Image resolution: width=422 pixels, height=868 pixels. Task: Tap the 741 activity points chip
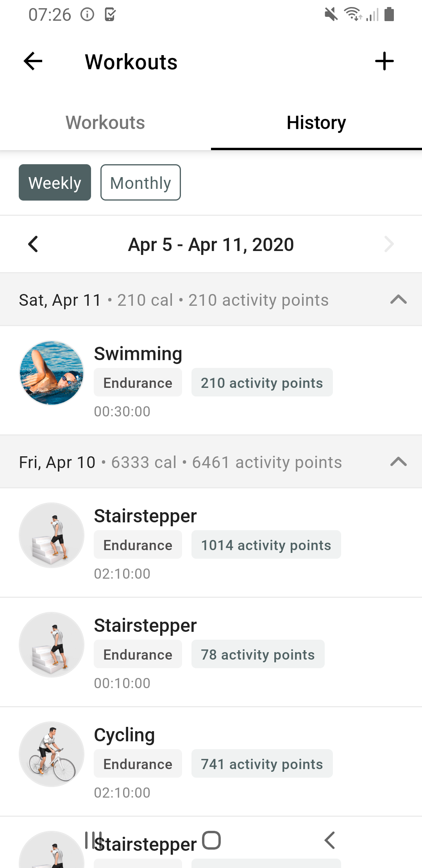pos(262,764)
